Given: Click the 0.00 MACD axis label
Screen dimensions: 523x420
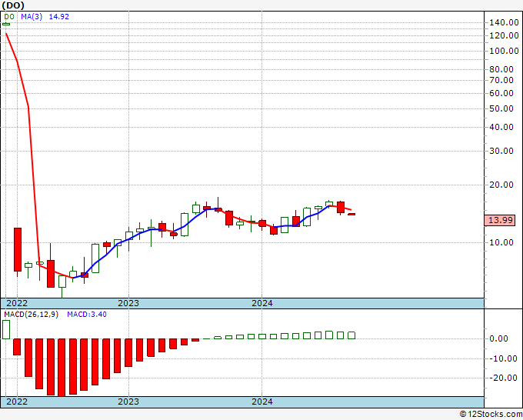Looking at the screenshot, I should point(498,339).
